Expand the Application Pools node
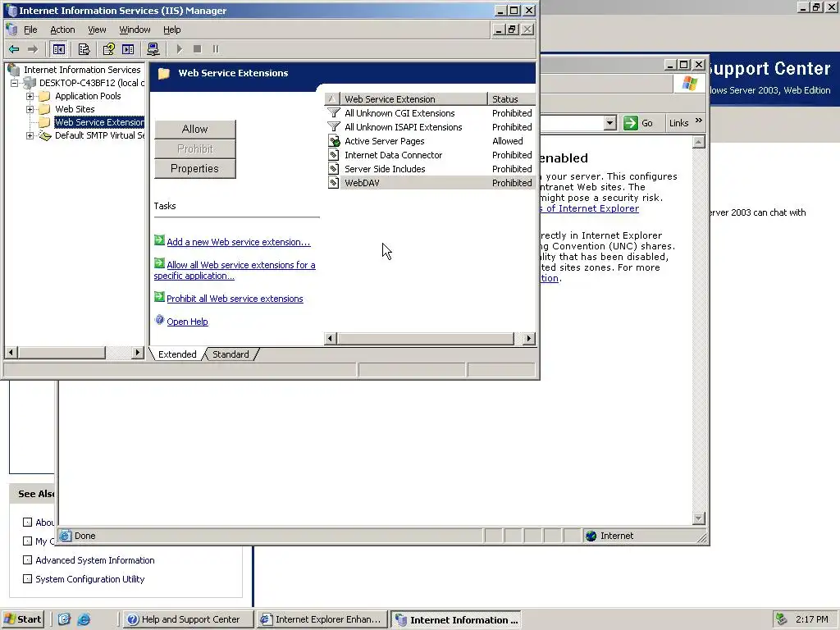This screenshot has width=840, height=630. click(30, 97)
